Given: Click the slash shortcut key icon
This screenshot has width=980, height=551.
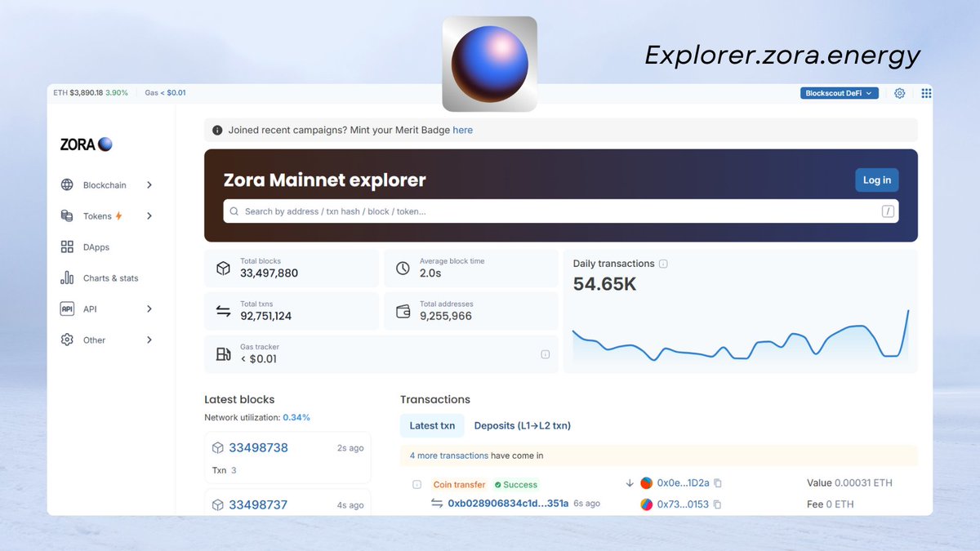Looking at the screenshot, I should tap(888, 211).
